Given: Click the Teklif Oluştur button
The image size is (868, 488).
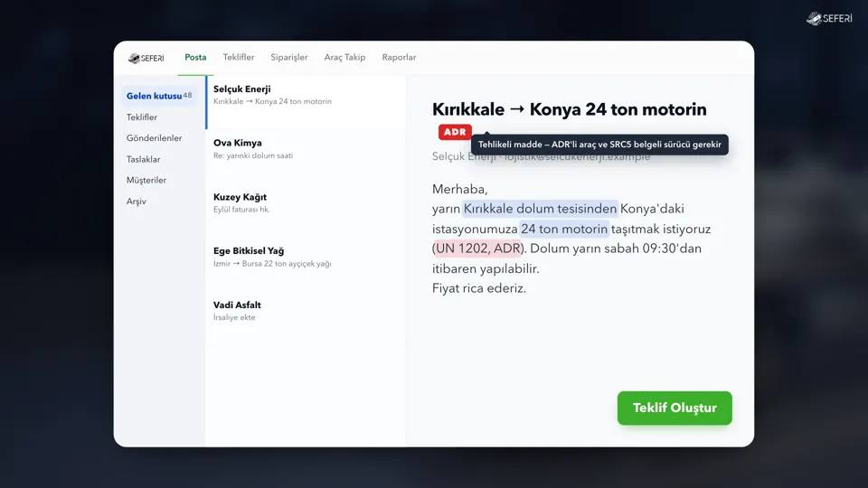Looking at the screenshot, I should point(675,408).
